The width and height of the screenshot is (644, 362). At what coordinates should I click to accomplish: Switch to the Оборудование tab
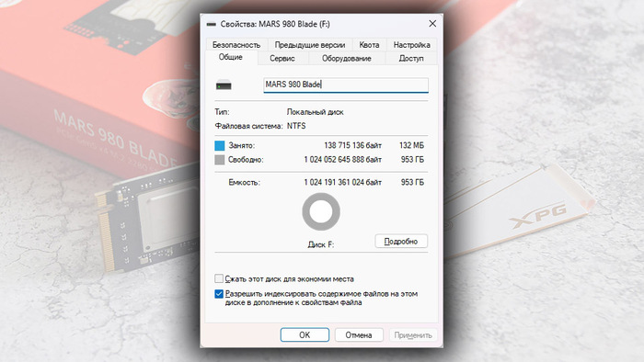[346, 58]
